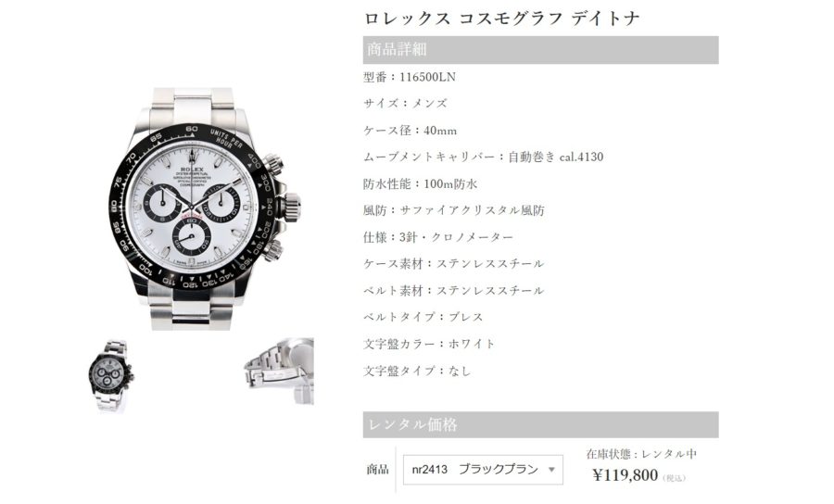Screen dimensions: 834x504
Task: Click the ケース径:40mm specification line
Action: click(411, 131)
